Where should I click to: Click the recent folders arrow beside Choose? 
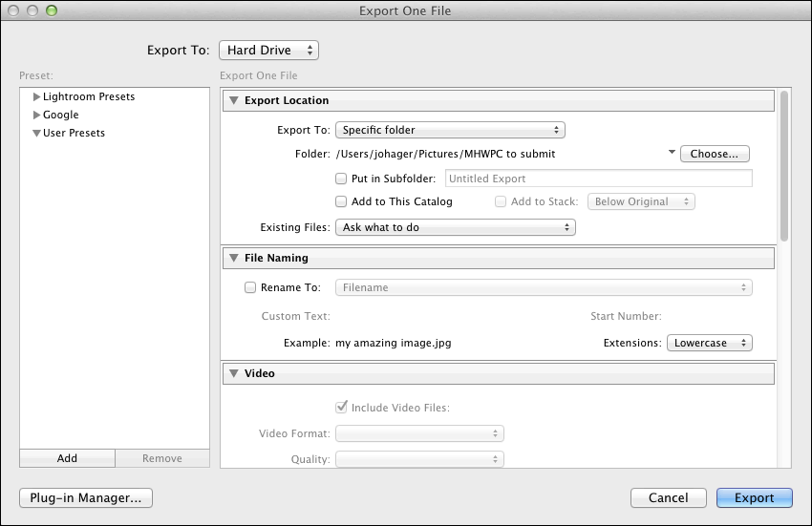tap(671, 153)
